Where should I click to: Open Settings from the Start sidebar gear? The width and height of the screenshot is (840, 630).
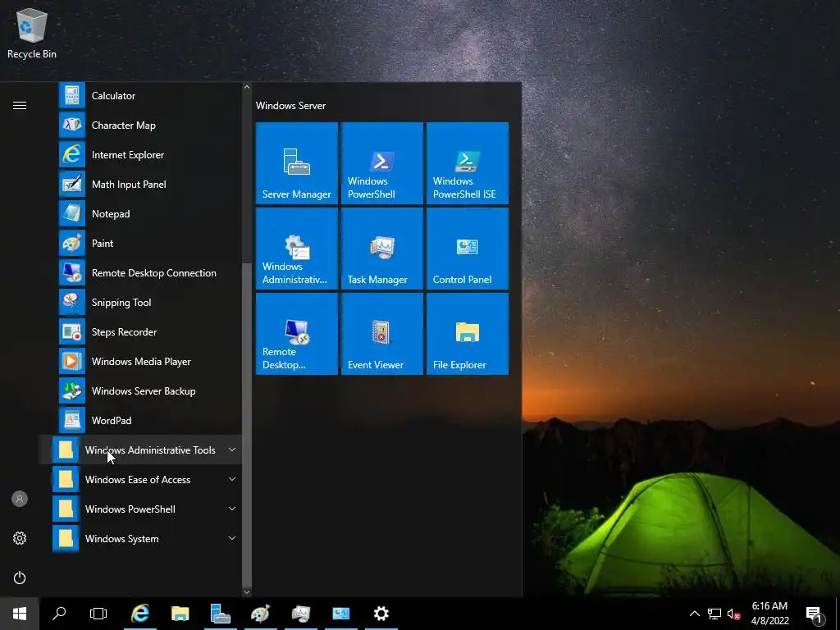(x=20, y=538)
